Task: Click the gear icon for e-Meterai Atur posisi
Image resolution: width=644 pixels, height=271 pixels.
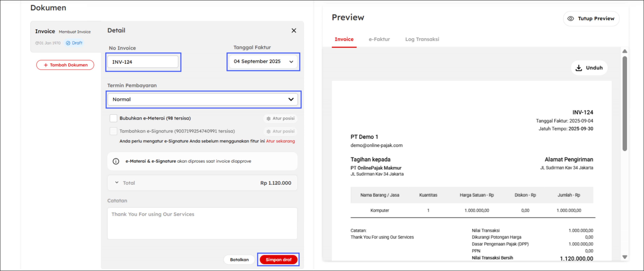Action: [x=268, y=118]
